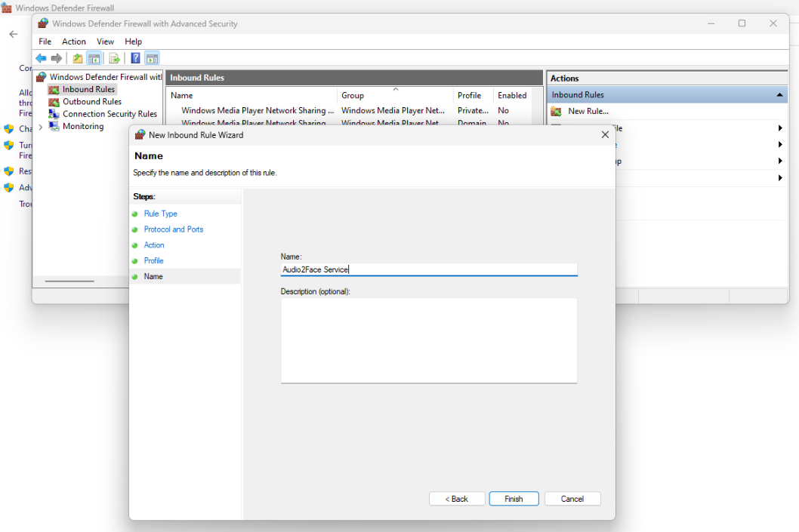799x532 pixels.
Task: Click the shield icon beside 'Tur' in background window
Action: pos(8,146)
